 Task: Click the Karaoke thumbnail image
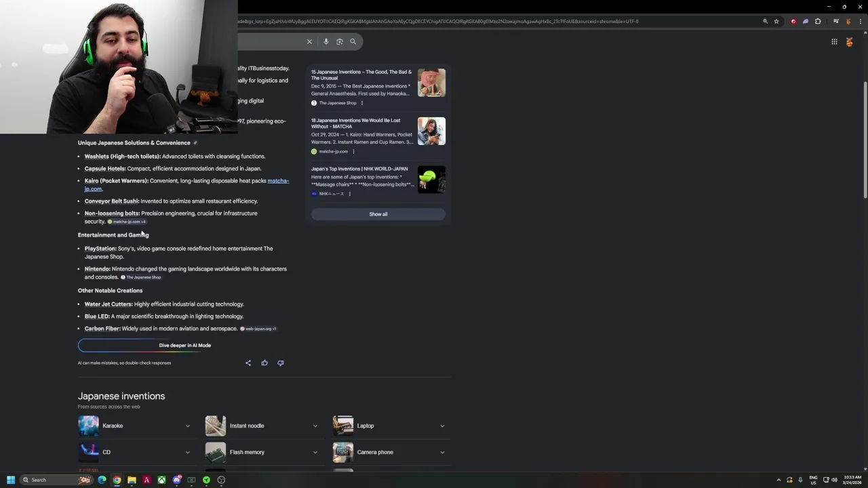pos(88,426)
